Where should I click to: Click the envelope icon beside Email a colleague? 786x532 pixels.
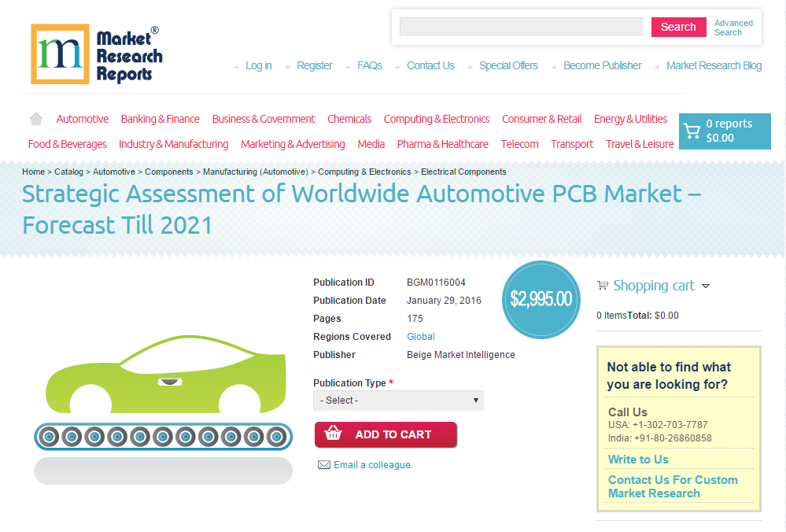coord(323,464)
